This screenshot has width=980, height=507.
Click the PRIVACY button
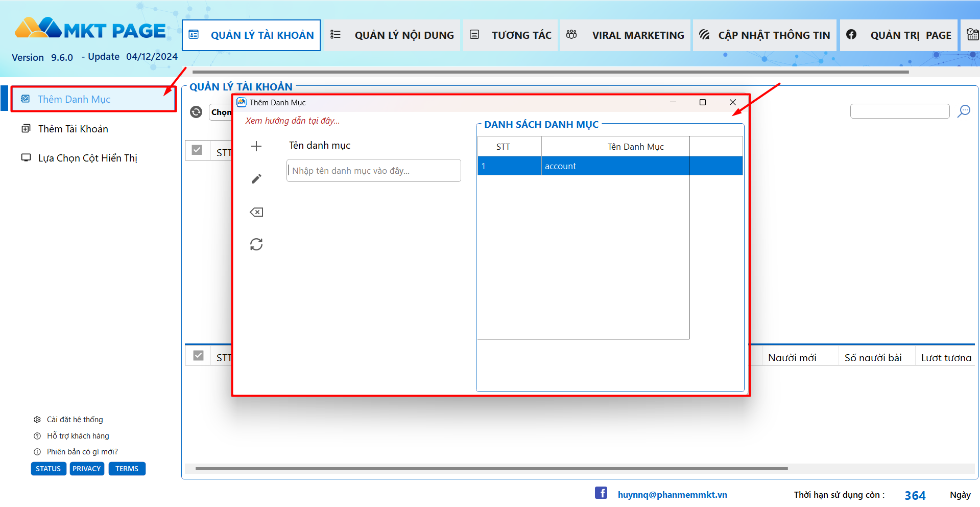(x=87, y=469)
